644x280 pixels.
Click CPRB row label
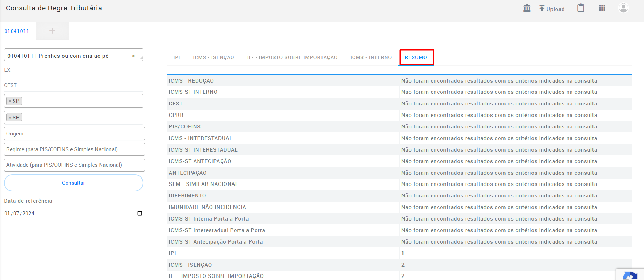coord(176,115)
